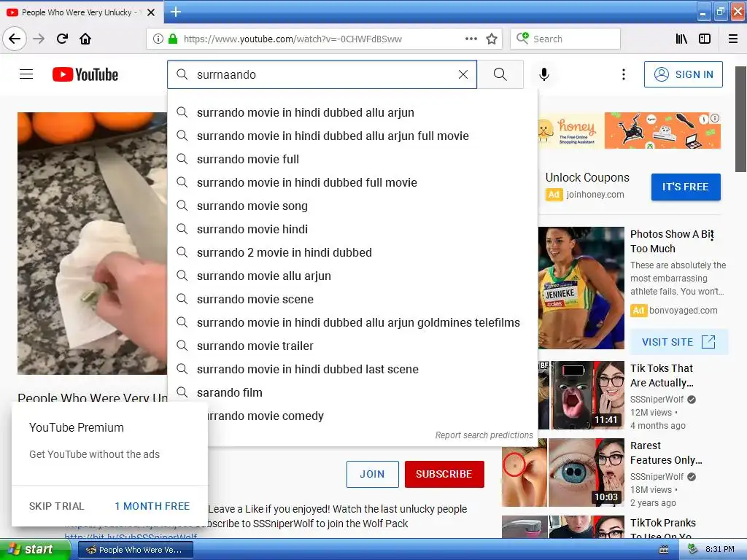Open options menu beside 'Photos Show A Bit Too Much'
Screen dimensions: 747x560
[712, 236]
